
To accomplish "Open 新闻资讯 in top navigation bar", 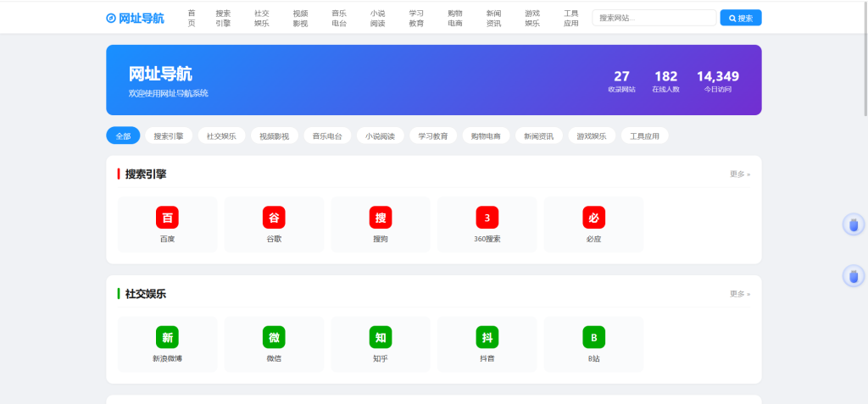I will (x=494, y=19).
